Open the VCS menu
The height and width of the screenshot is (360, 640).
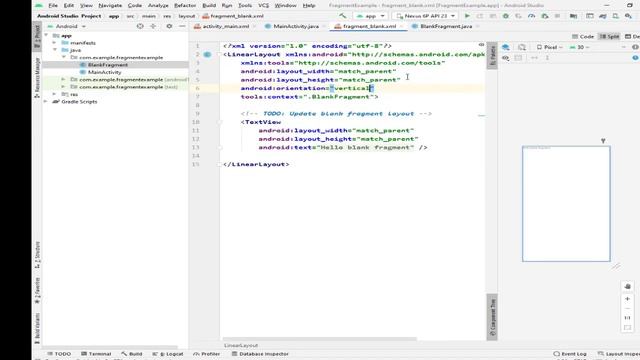pos(263,5)
